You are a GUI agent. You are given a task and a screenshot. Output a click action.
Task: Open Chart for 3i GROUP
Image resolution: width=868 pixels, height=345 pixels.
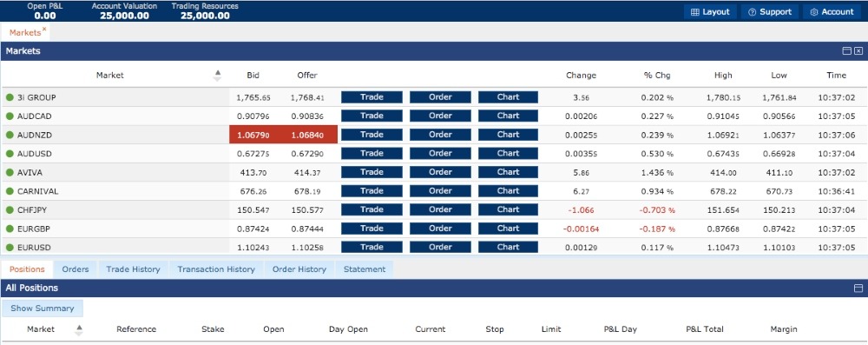point(508,97)
